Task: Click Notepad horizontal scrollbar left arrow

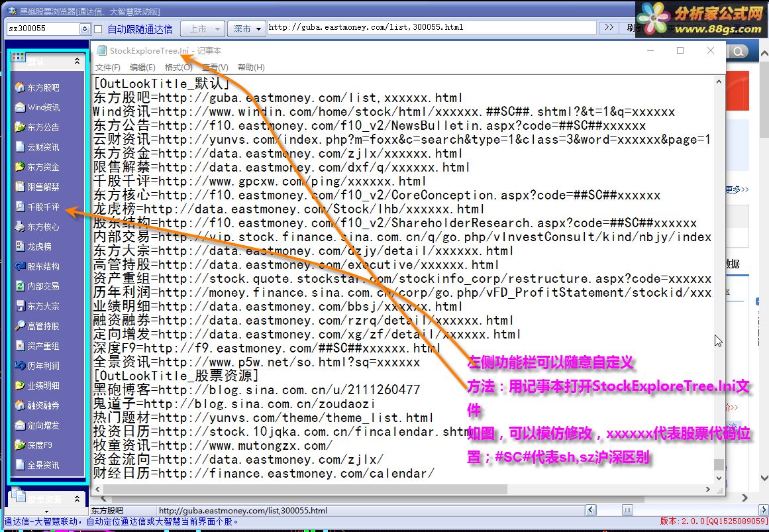Action: coord(97,490)
